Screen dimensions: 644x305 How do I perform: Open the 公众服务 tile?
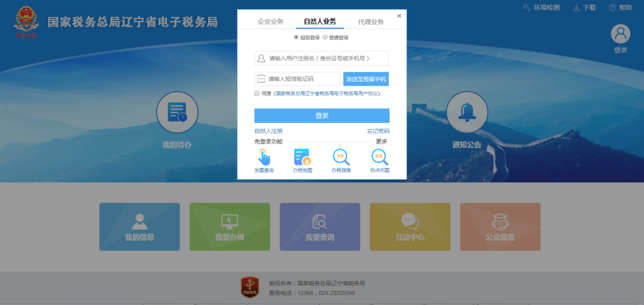500,226
